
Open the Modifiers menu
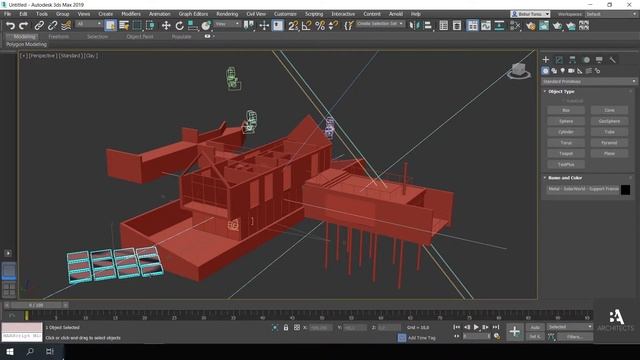pos(131,14)
